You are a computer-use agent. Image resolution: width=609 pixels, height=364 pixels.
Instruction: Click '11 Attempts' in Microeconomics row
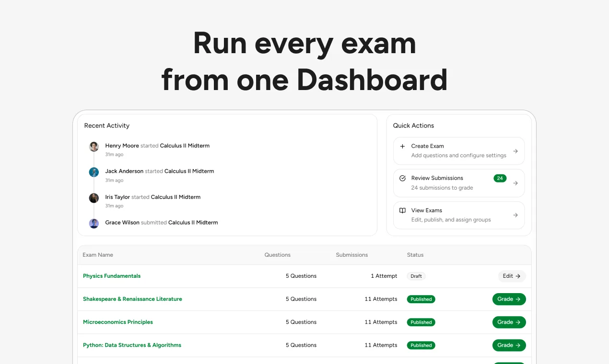[381, 322]
